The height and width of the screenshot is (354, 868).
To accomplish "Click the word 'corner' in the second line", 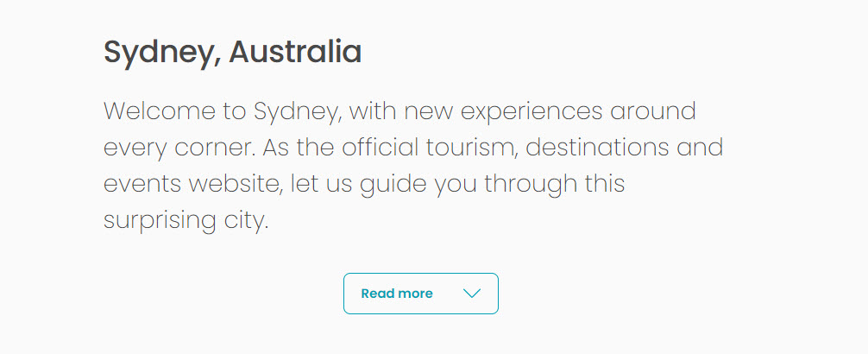I will [x=215, y=149].
